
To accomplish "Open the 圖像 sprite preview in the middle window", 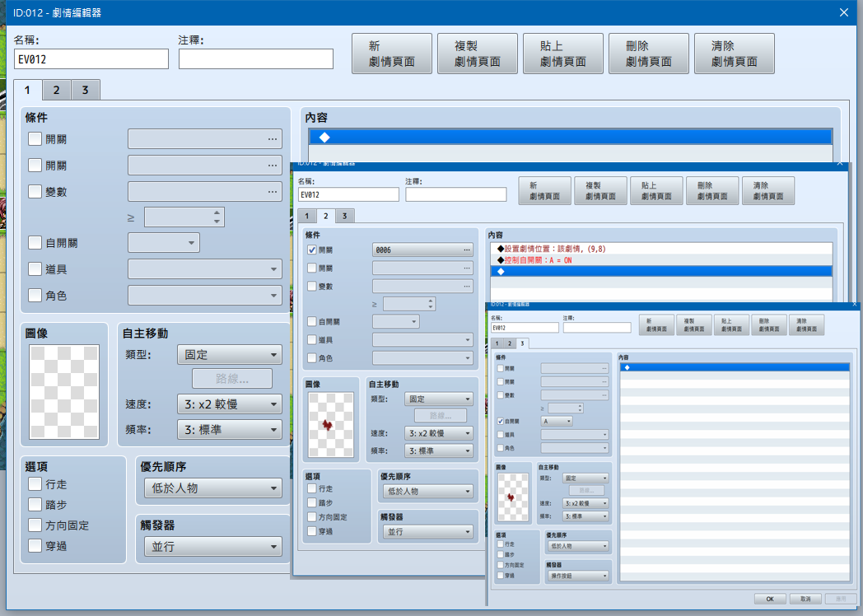I will 331,424.
